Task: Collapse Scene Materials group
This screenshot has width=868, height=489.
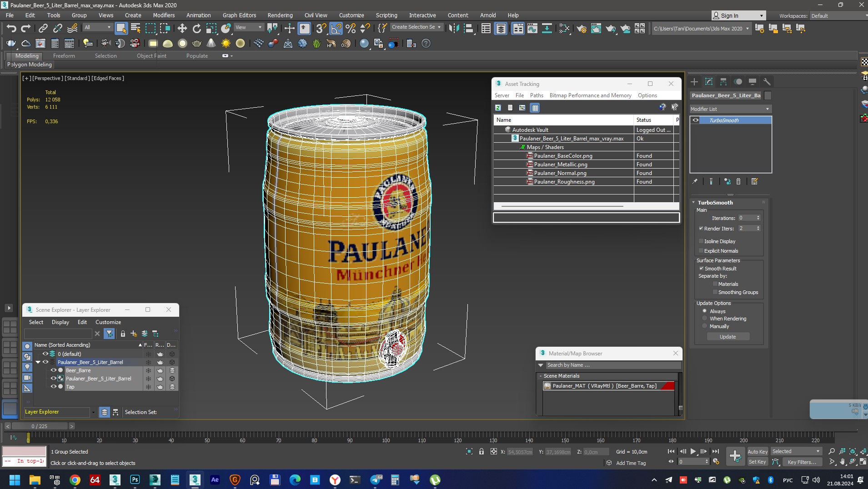Action: tap(541, 376)
